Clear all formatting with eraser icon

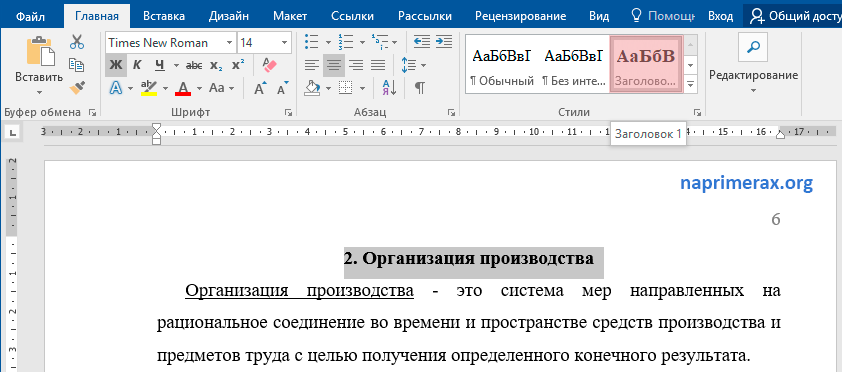269,65
